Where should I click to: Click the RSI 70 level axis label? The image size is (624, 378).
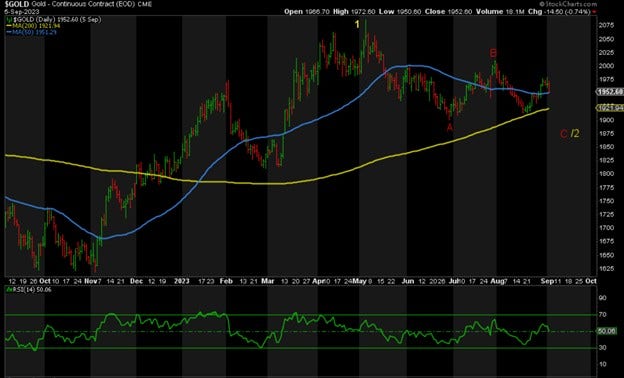603,315
